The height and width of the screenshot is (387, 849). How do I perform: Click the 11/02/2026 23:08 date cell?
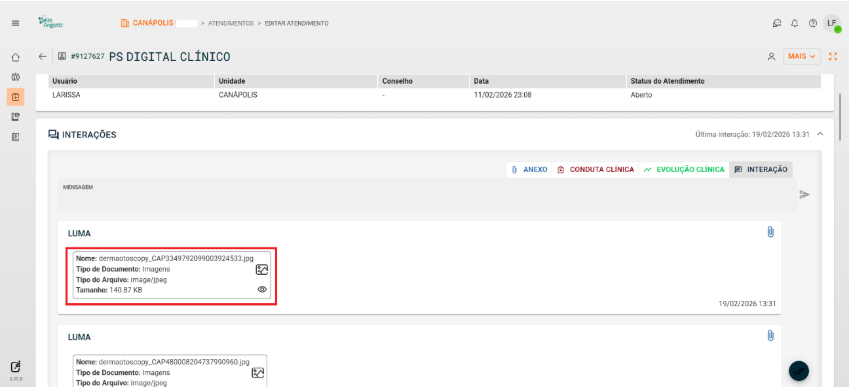click(502, 95)
